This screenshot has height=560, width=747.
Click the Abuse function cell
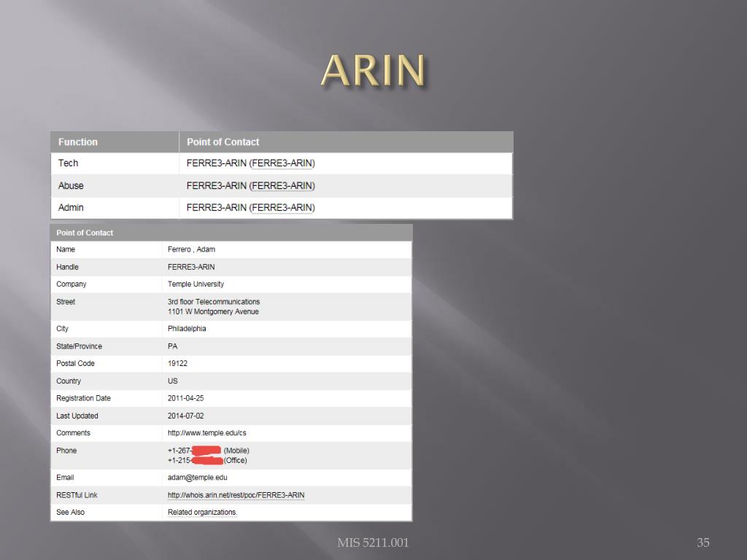click(x=71, y=186)
